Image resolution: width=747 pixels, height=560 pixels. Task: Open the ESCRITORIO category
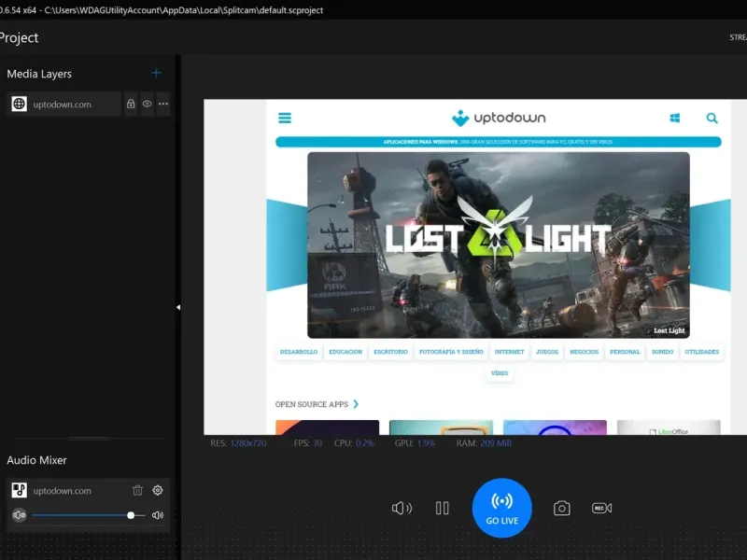390,352
